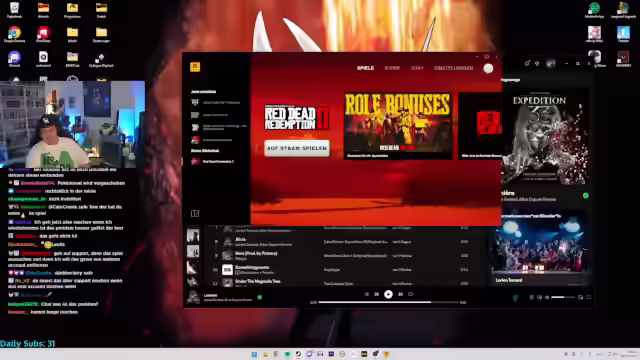
Task: Toggle repeat in the Spotify player
Action: (x=411, y=294)
